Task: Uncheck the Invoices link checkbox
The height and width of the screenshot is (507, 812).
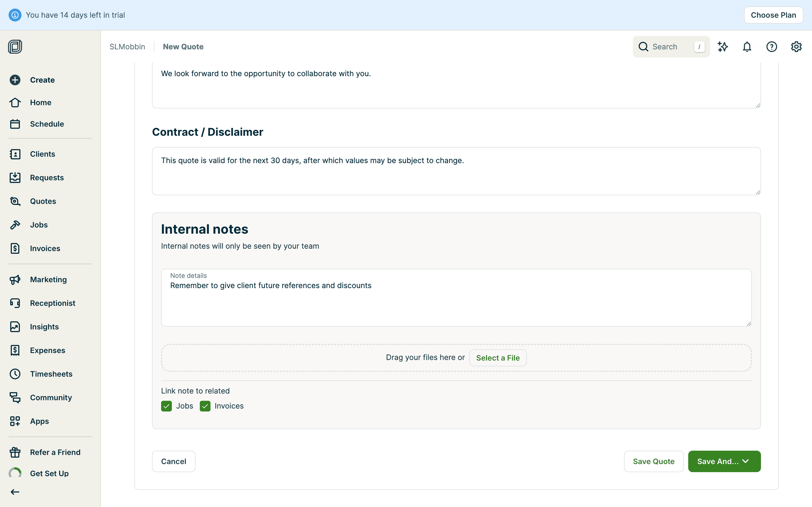Action: point(205,406)
